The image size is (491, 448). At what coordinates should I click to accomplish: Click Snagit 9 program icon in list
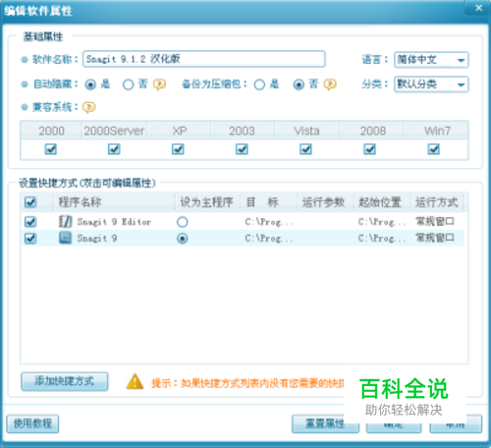click(65, 238)
